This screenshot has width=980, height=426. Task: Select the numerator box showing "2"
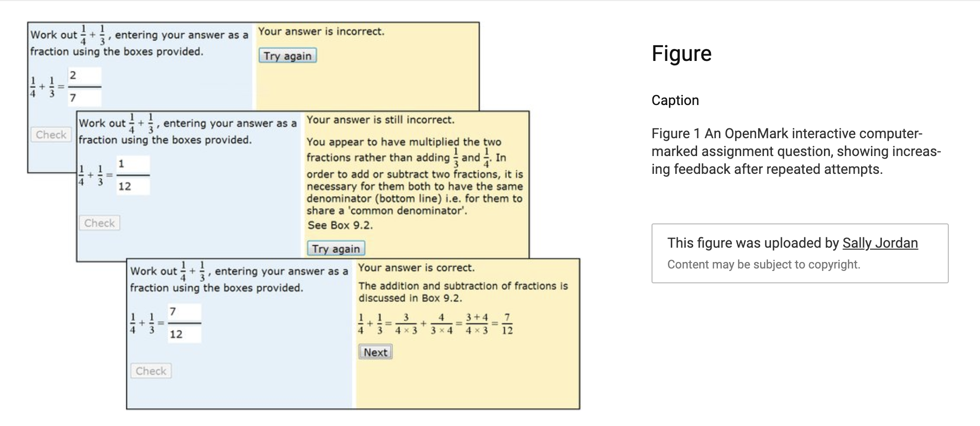(84, 76)
